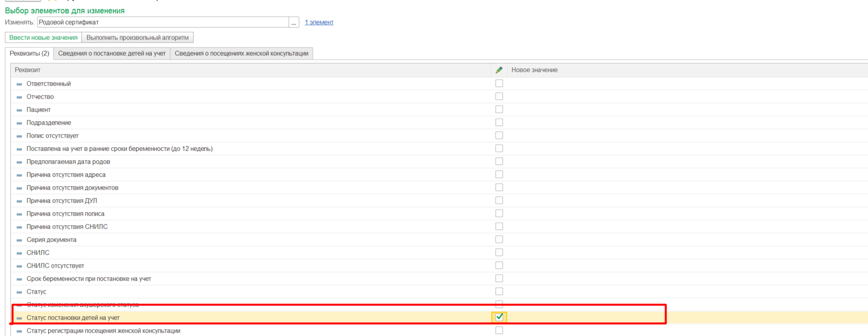Image resolution: width=868 pixels, height=336 pixels.
Task: Click the row icon next to Ответственный
Action: tap(19, 84)
